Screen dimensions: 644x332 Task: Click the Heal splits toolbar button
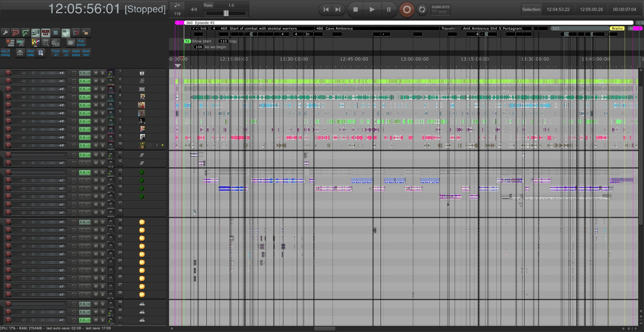[x=30, y=53]
